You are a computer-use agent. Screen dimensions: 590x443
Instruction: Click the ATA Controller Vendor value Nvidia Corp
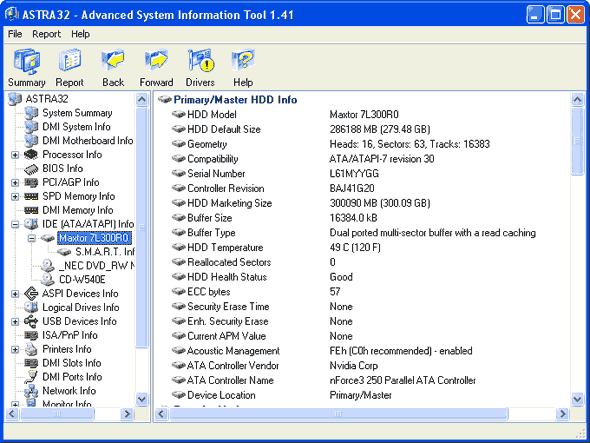pyautogui.click(x=354, y=365)
